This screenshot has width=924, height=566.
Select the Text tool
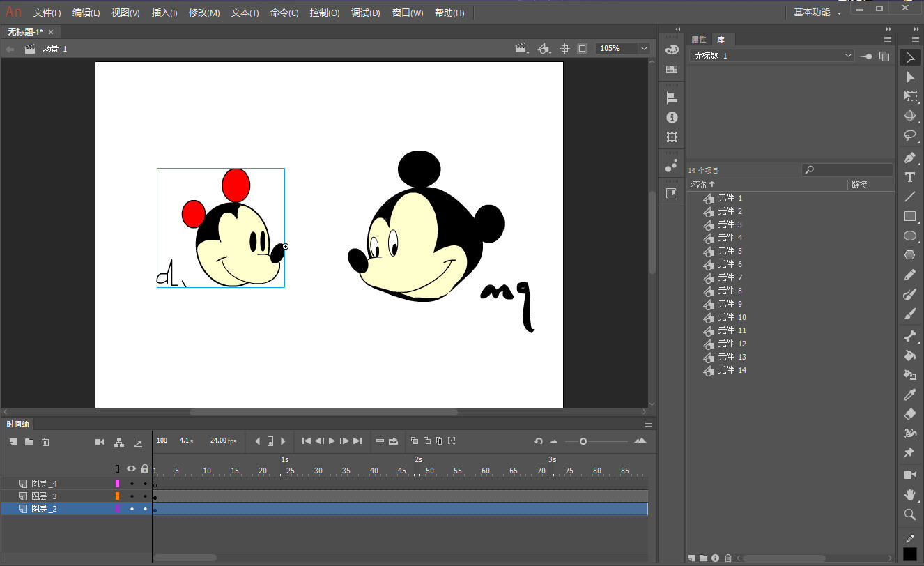(910, 177)
